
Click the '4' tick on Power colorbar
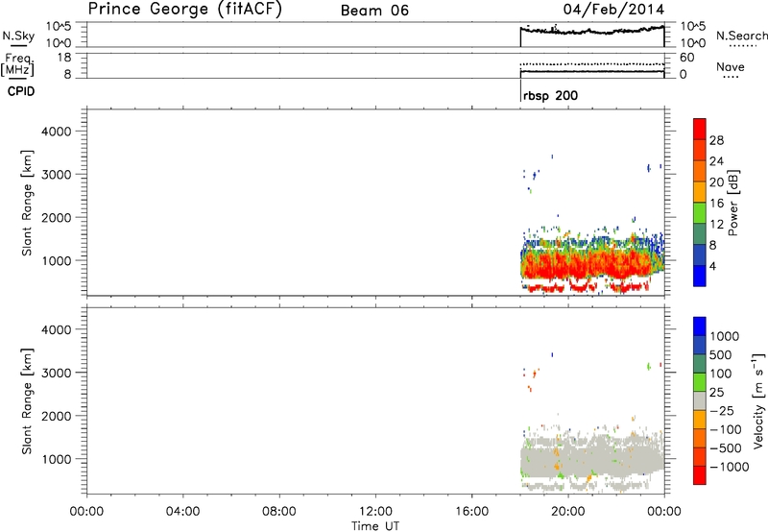712,266
